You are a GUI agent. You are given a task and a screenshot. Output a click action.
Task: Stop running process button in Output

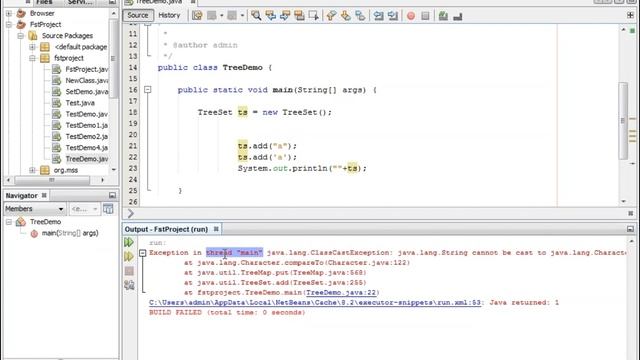tap(129, 271)
